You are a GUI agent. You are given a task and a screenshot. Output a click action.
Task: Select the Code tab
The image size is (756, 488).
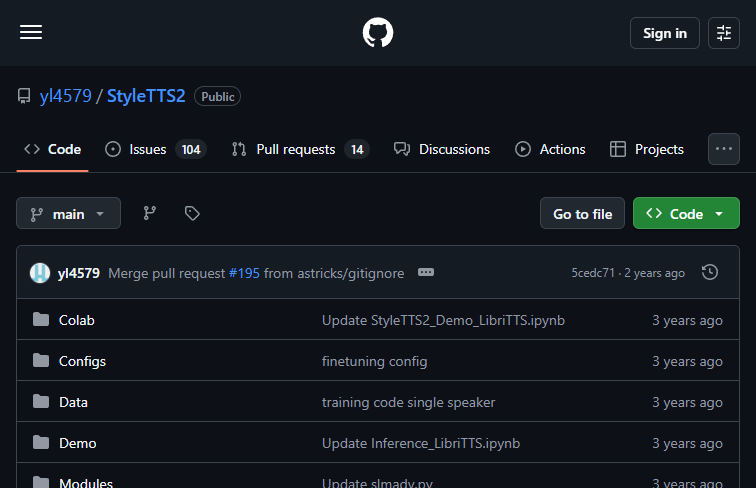(53, 149)
